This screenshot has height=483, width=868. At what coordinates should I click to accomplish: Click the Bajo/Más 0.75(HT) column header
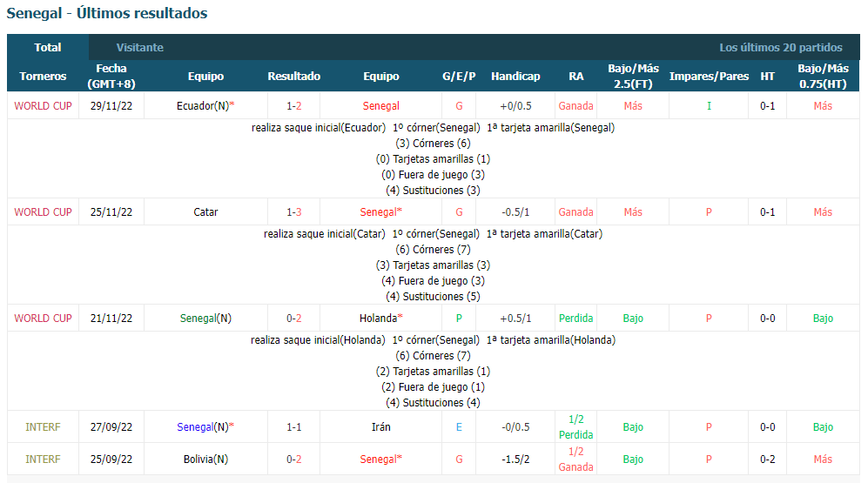tap(823, 77)
